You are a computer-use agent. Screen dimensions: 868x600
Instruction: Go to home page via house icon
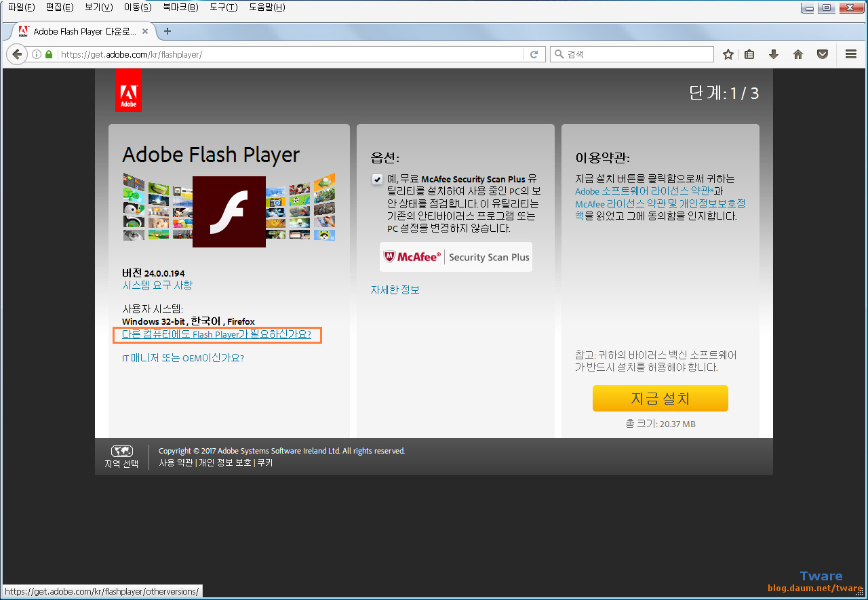798,54
